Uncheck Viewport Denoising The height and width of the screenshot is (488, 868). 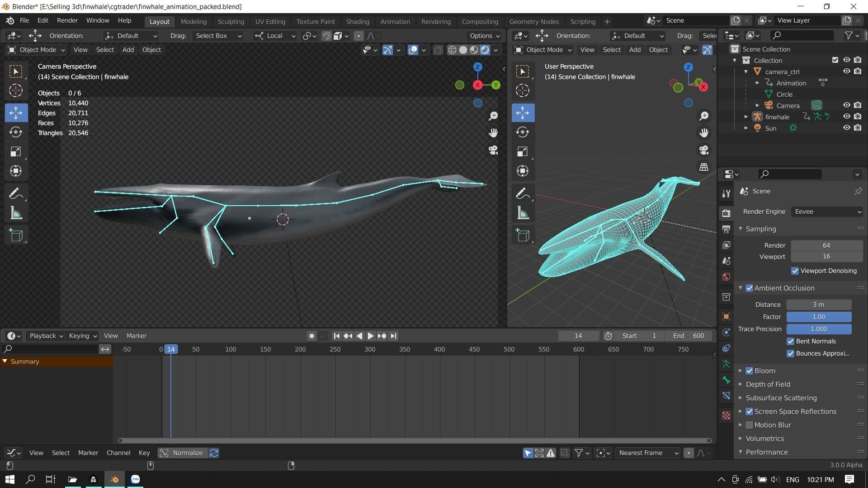point(795,271)
